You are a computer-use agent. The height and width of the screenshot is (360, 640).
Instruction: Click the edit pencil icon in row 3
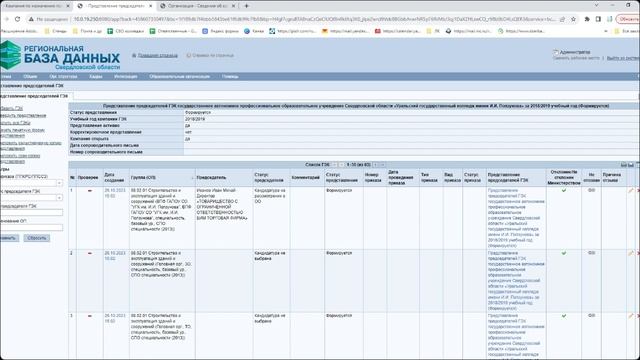(631, 316)
